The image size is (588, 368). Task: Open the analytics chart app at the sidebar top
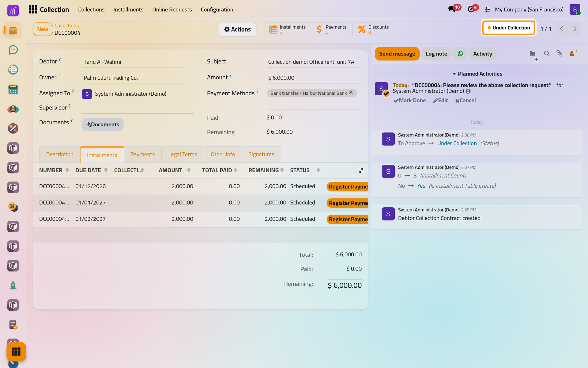click(13, 11)
